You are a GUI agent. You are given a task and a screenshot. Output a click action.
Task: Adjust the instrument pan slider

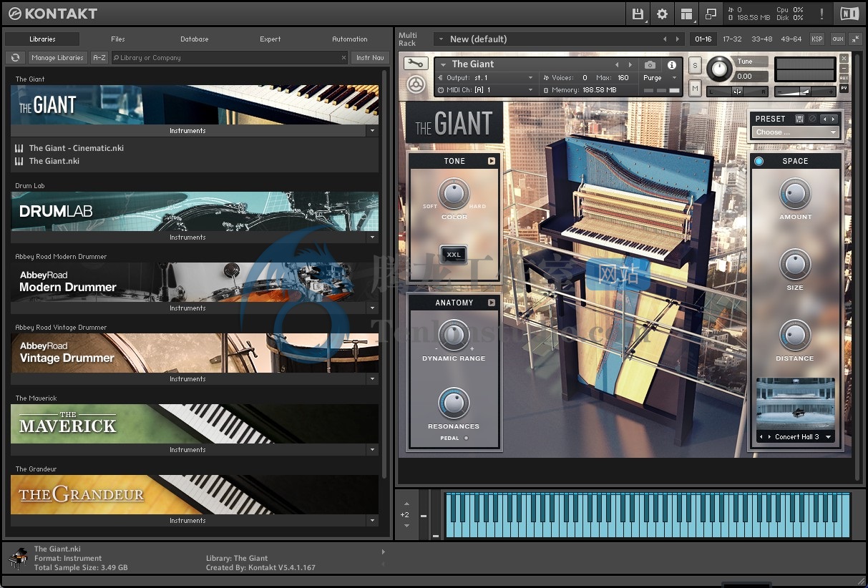pyautogui.click(x=737, y=91)
